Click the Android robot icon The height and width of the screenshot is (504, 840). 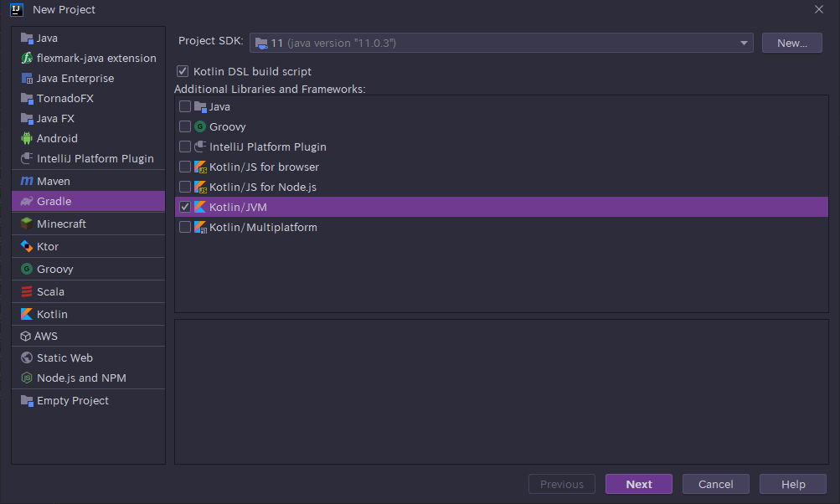pos(27,138)
